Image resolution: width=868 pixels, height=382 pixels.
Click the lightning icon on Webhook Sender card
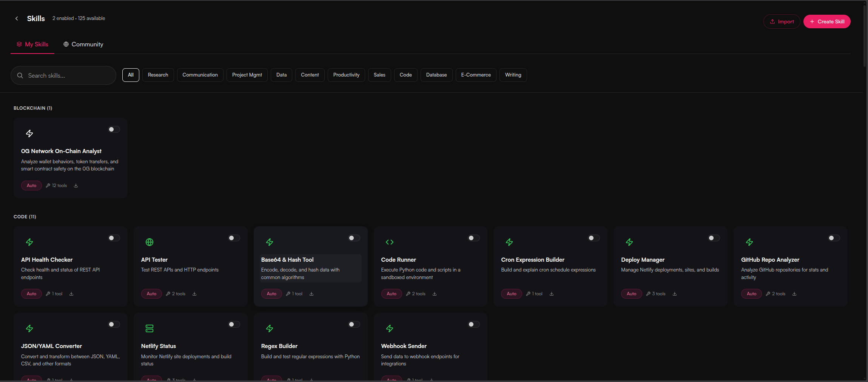[390, 328]
